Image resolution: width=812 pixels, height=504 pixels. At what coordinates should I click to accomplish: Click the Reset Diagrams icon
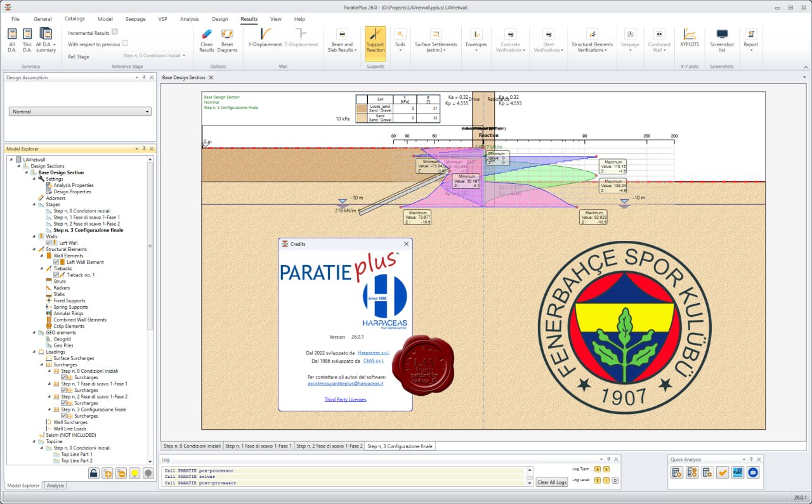pos(227,34)
